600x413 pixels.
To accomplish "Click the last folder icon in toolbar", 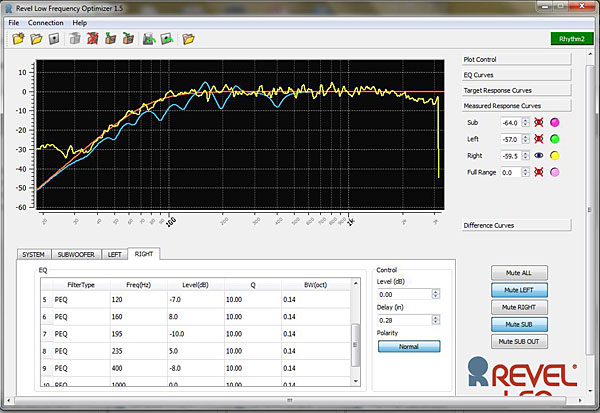I will point(187,39).
